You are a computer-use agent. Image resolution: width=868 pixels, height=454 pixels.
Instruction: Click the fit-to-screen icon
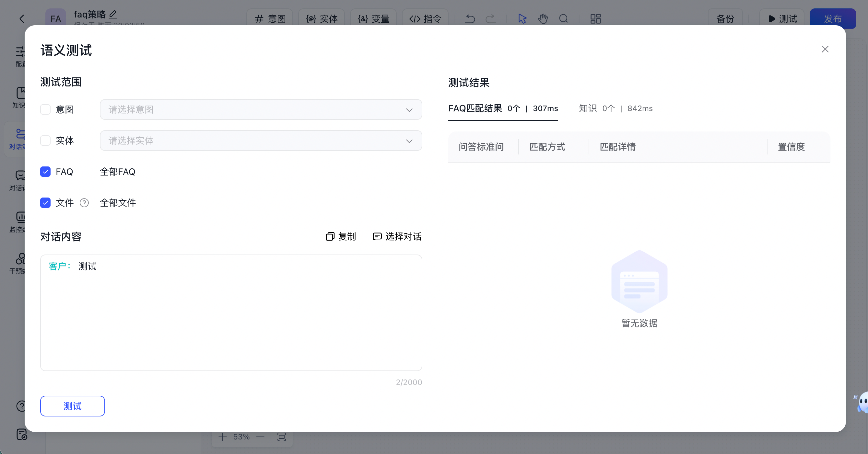tap(281, 437)
